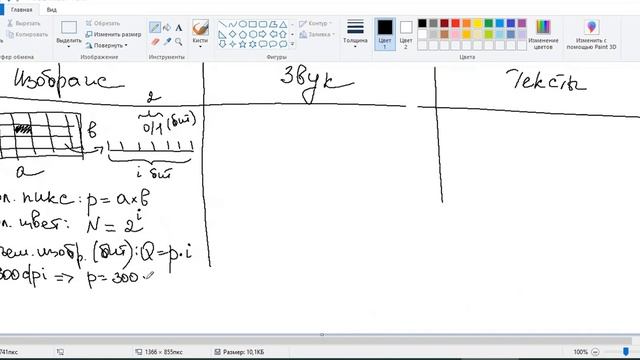This screenshot has width=640, height=360.
Task: Click the Выделить selection rectangle icon
Action: pyautogui.click(x=69, y=27)
